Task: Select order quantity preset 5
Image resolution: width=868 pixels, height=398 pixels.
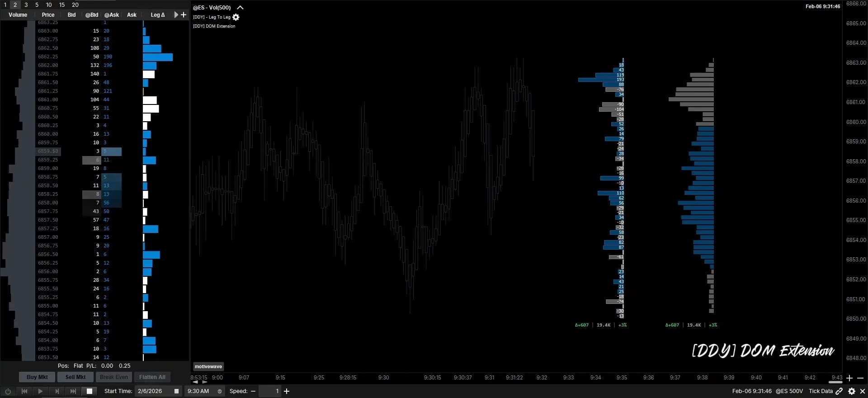Action: (x=37, y=5)
